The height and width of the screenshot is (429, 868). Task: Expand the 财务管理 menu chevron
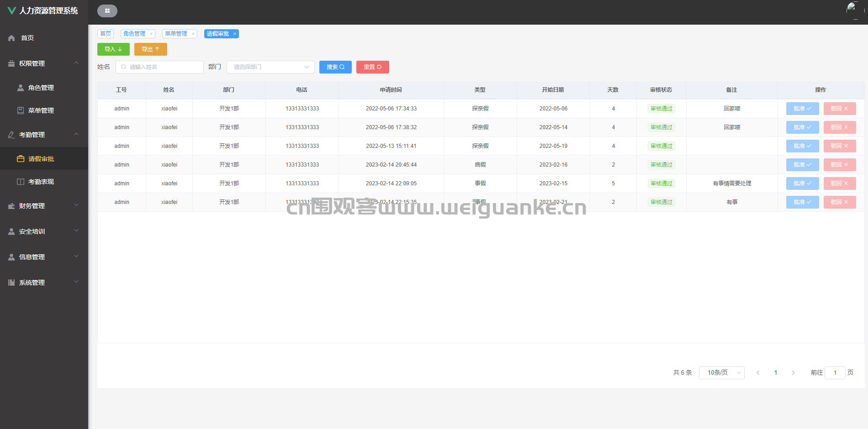tap(76, 205)
